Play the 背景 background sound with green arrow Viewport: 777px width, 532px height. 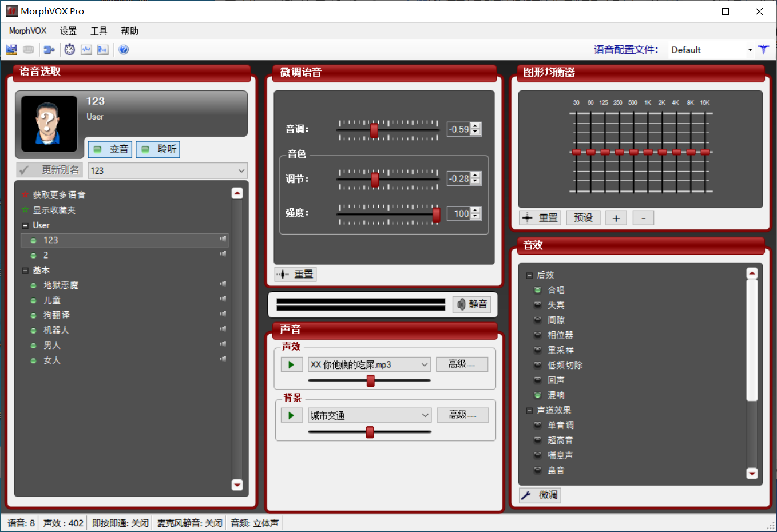[x=291, y=415]
